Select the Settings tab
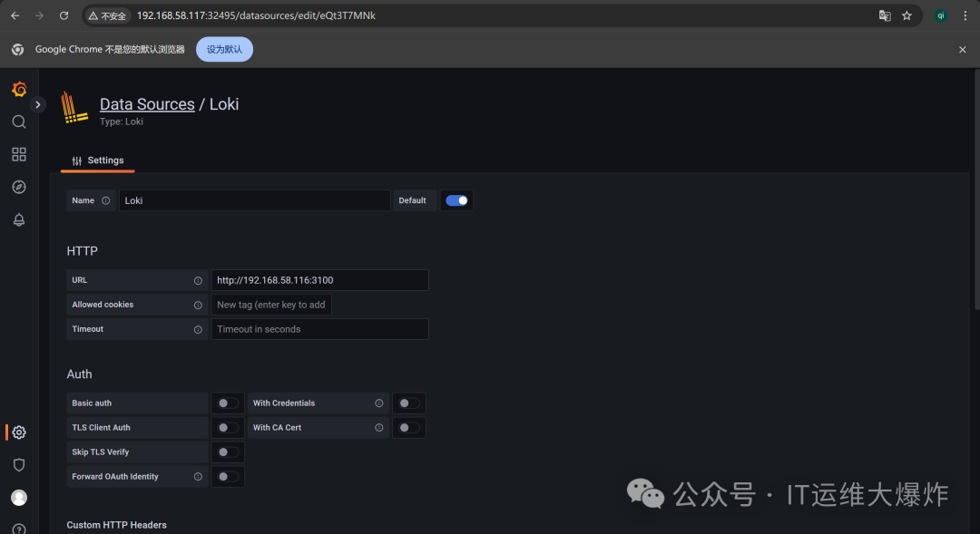Screen dimensions: 980x534 [97, 160]
